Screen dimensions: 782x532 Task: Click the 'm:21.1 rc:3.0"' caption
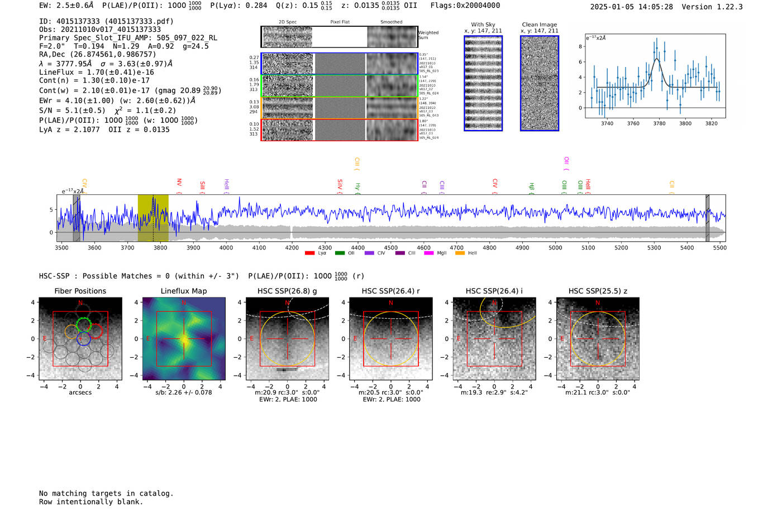[598, 392]
